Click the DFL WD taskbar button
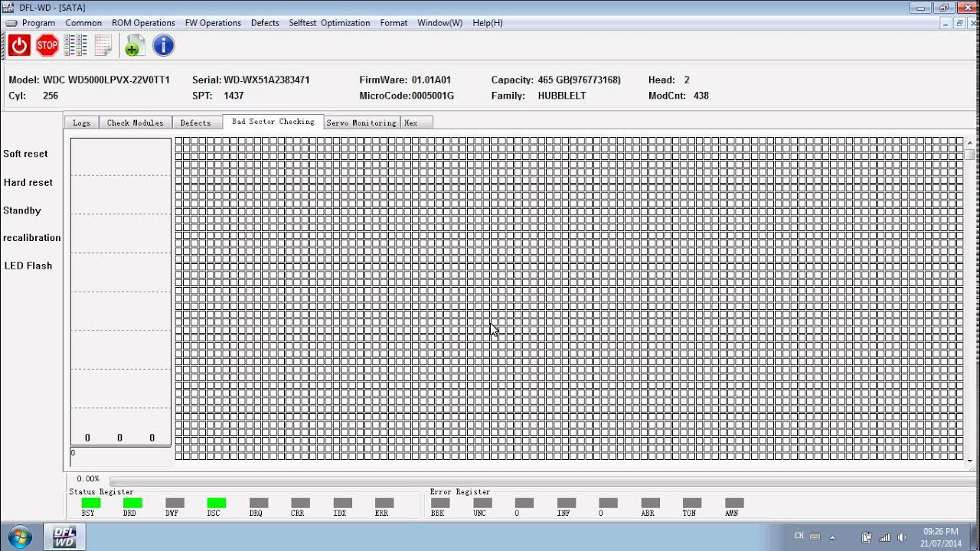980x551 pixels. [64, 536]
